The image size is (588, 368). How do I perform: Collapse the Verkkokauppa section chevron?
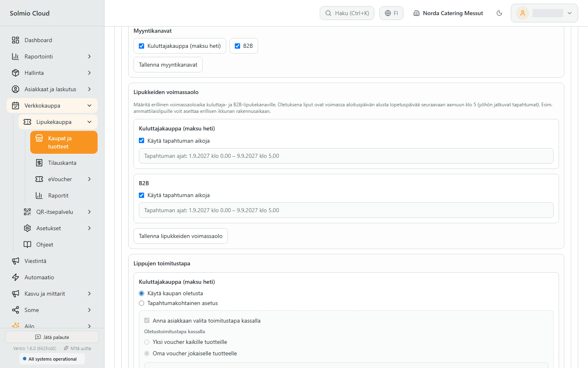click(x=89, y=105)
